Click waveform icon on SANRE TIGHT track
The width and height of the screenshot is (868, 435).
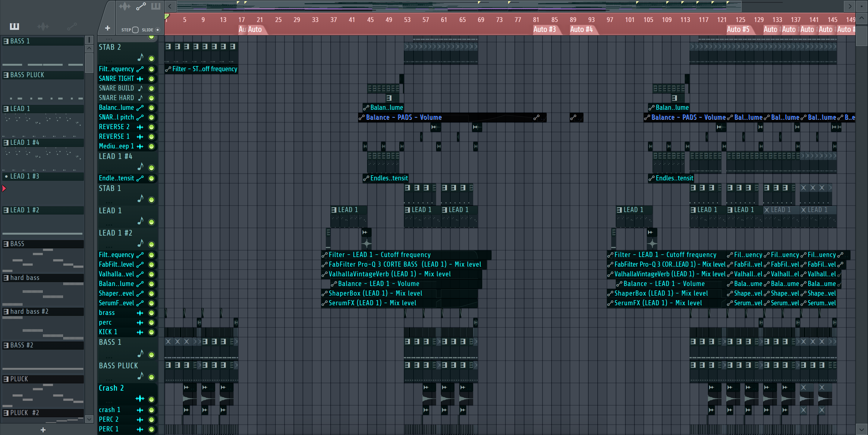click(140, 79)
